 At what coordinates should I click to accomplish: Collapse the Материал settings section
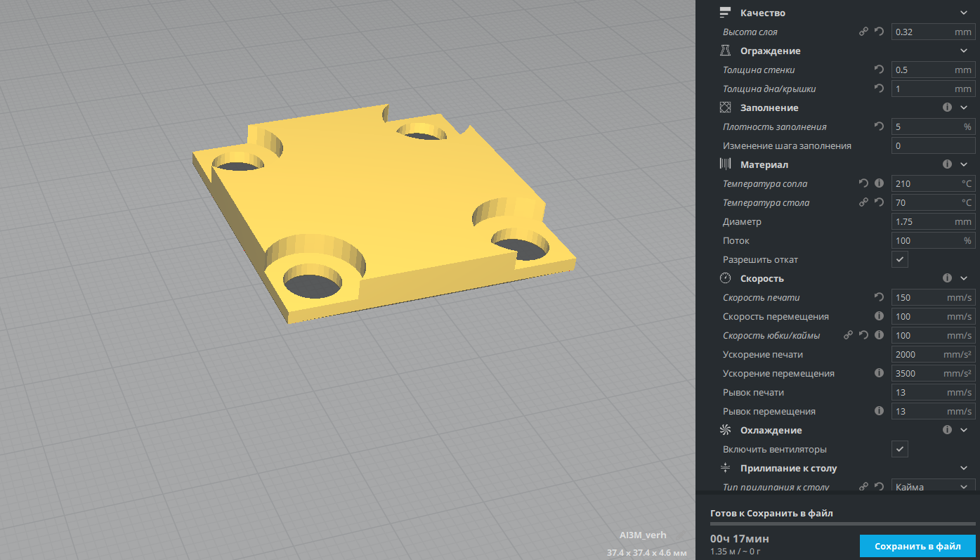click(x=964, y=164)
